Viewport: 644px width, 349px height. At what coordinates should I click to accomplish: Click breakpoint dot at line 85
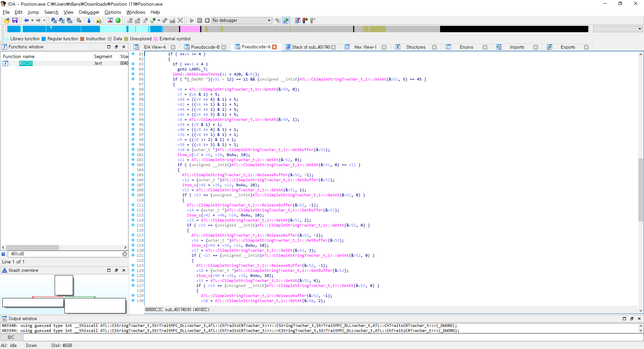pos(133,74)
